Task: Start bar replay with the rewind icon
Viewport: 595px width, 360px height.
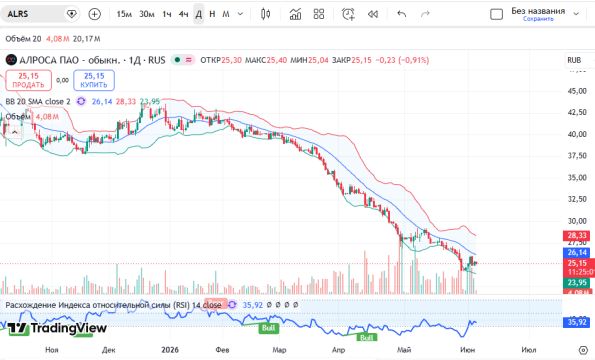Action: click(x=373, y=14)
